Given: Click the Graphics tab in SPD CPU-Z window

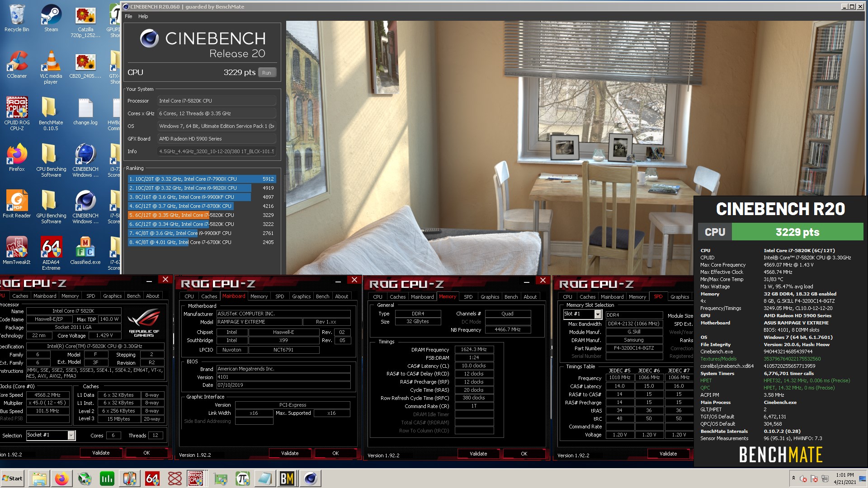Looking at the screenshot, I should pos(679,297).
